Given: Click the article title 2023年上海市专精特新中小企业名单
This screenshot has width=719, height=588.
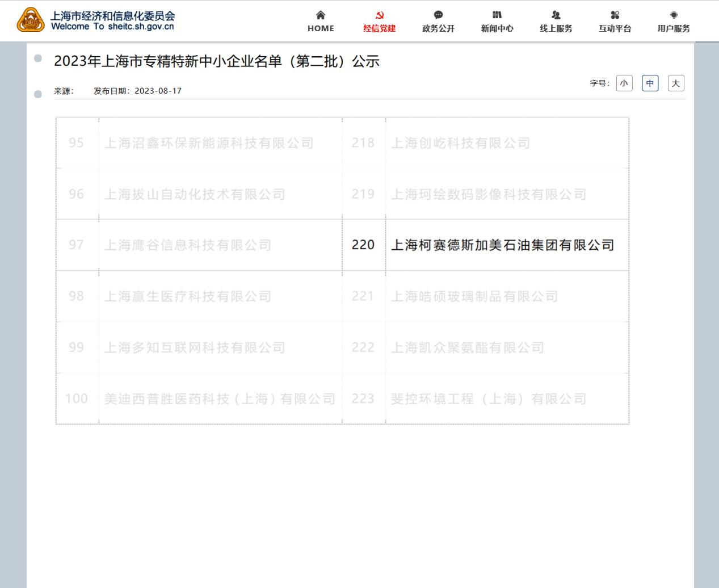Looking at the screenshot, I should [x=216, y=61].
